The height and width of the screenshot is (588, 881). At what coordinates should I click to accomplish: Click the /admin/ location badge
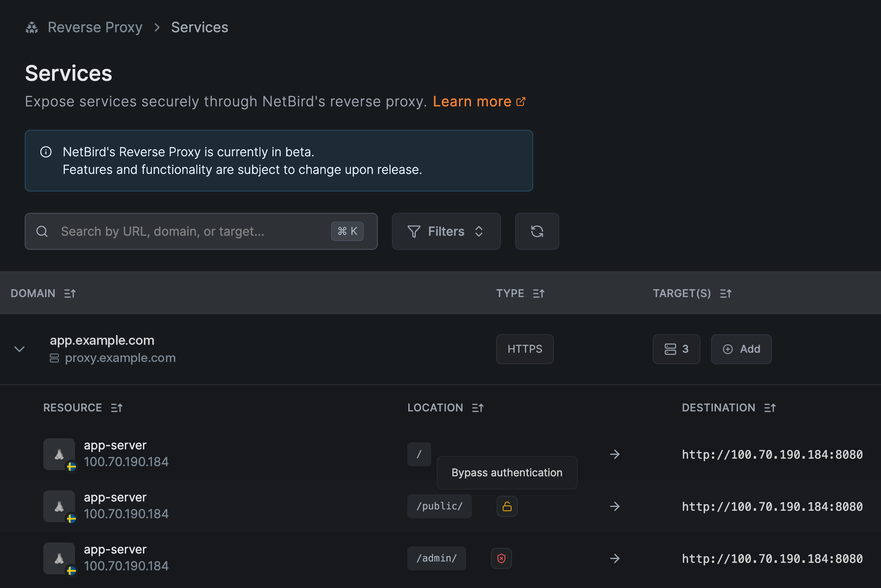[437, 558]
